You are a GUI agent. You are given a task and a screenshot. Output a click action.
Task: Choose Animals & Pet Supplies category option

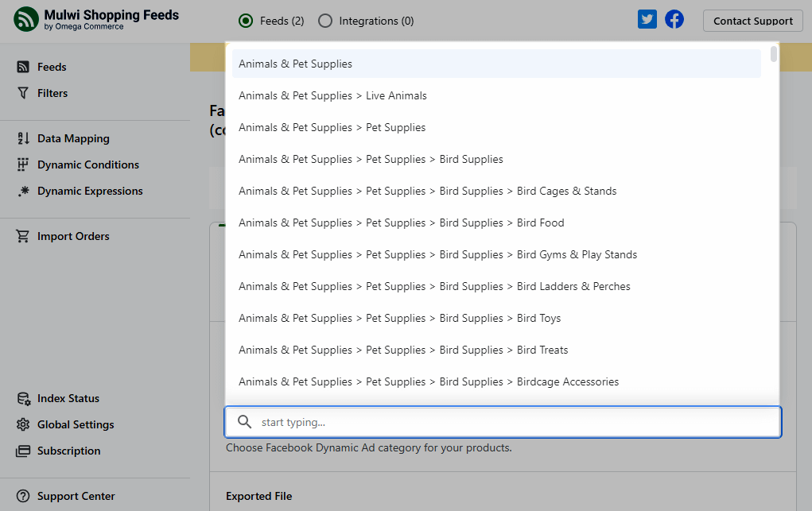(x=295, y=64)
